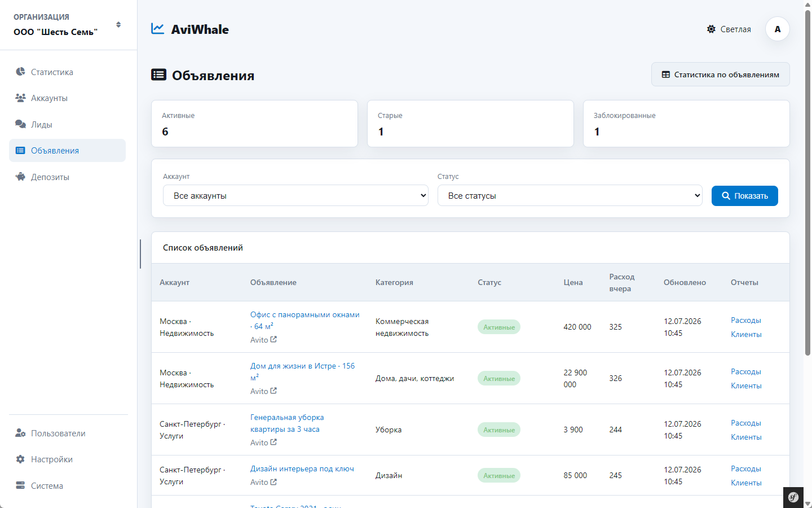812x508 pixels.
Task: Open Расходы report for interior design
Action: [x=746, y=468]
